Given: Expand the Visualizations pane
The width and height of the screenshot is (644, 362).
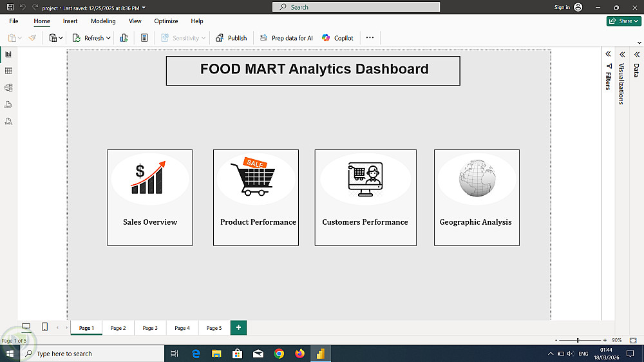Looking at the screenshot, I should pyautogui.click(x=622, y=54).
